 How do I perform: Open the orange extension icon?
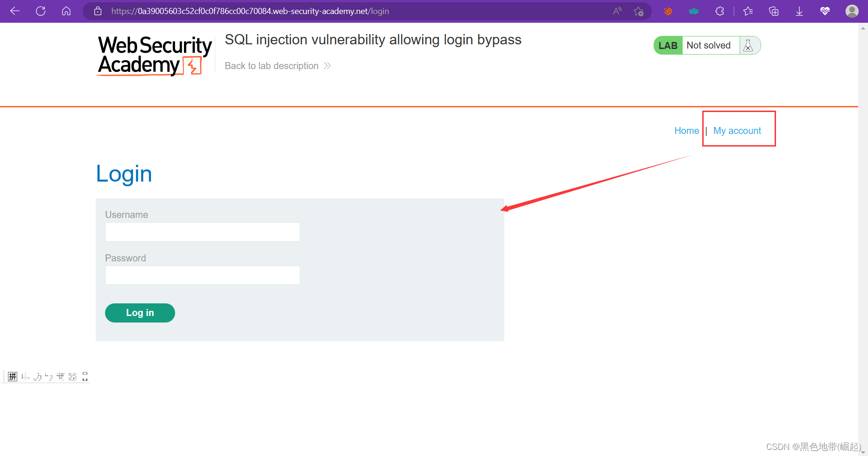668,11
